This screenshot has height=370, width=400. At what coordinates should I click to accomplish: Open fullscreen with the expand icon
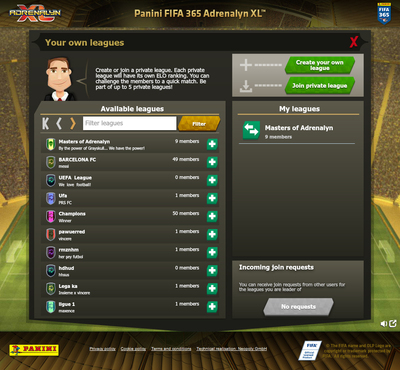[x=393, y=323]
